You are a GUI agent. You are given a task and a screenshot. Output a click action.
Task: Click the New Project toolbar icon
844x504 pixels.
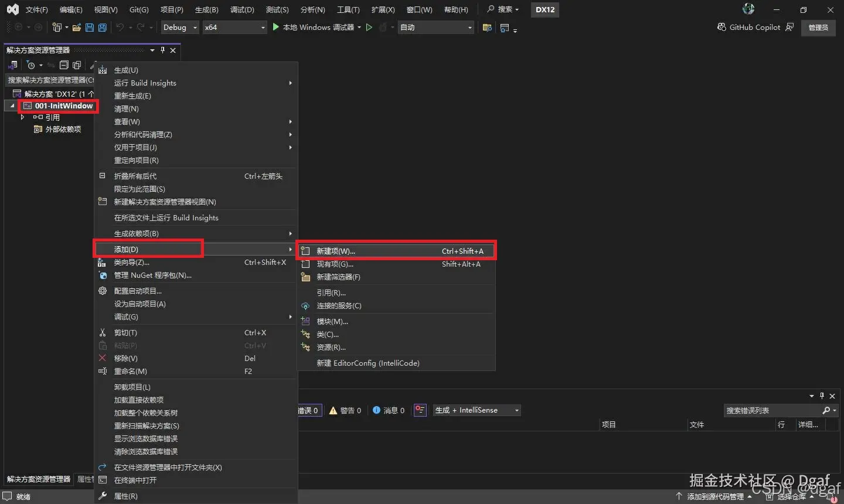[57, 28]
